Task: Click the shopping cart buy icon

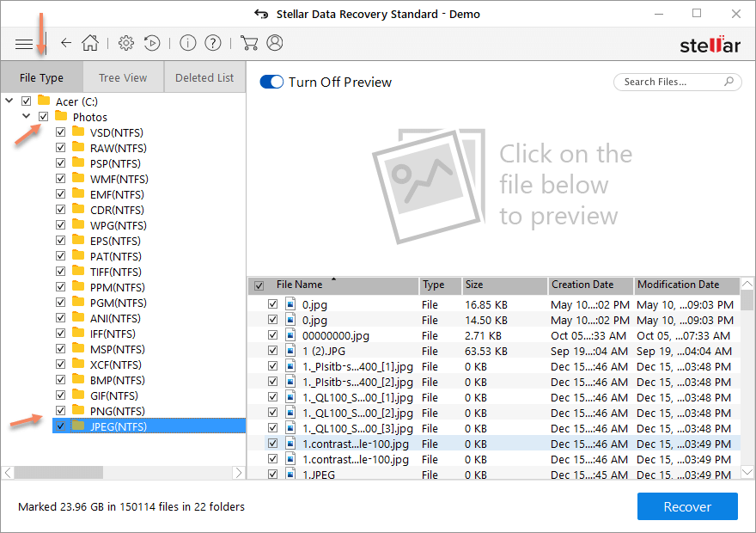Action: tap(249, 43)
